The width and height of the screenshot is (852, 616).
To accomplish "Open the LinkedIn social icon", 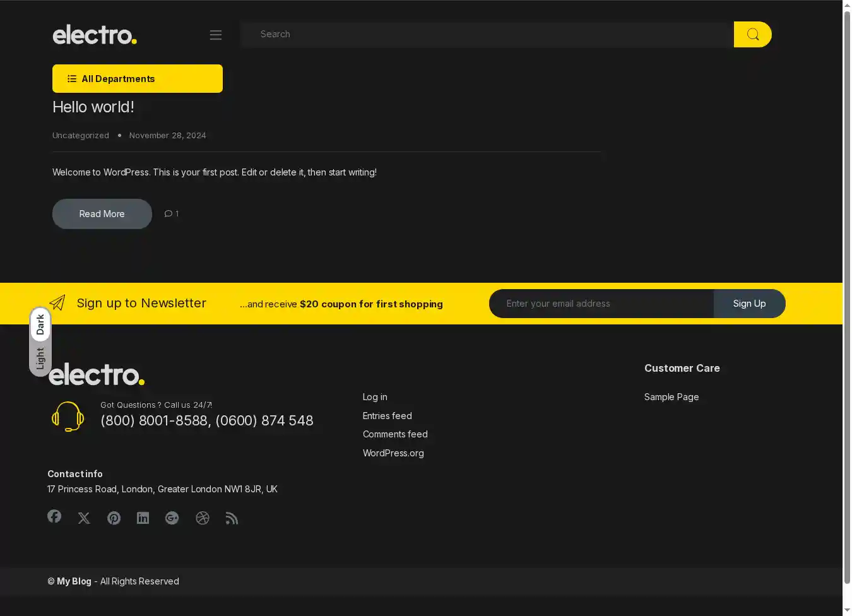I will click(x=143, y=518).
